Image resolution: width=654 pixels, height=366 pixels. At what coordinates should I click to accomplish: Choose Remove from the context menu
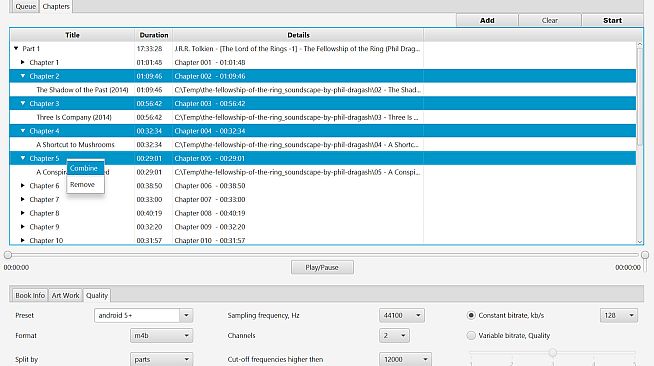click(85, 184)
